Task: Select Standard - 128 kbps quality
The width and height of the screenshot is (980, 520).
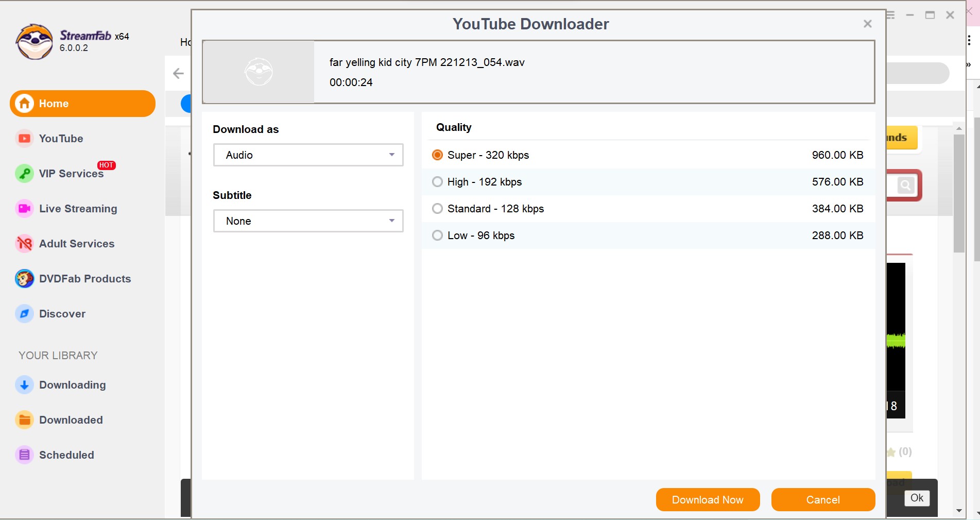Action: point(437,209)
